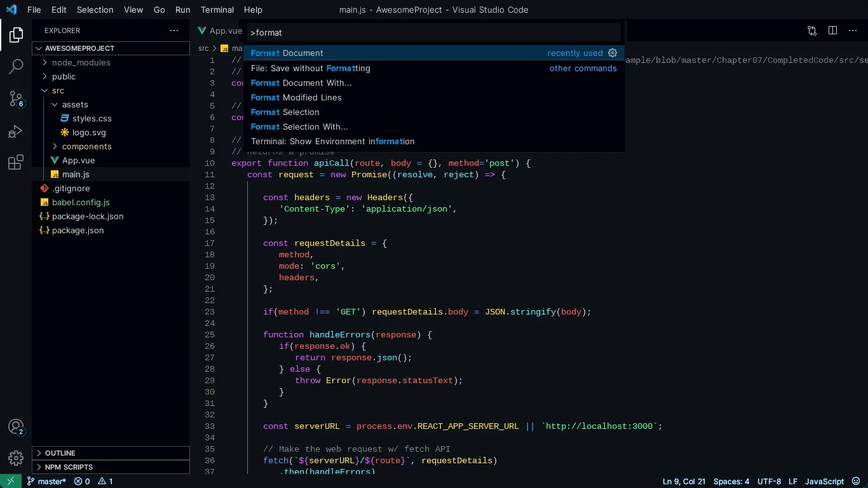Open the View menu

pos(133,10)
